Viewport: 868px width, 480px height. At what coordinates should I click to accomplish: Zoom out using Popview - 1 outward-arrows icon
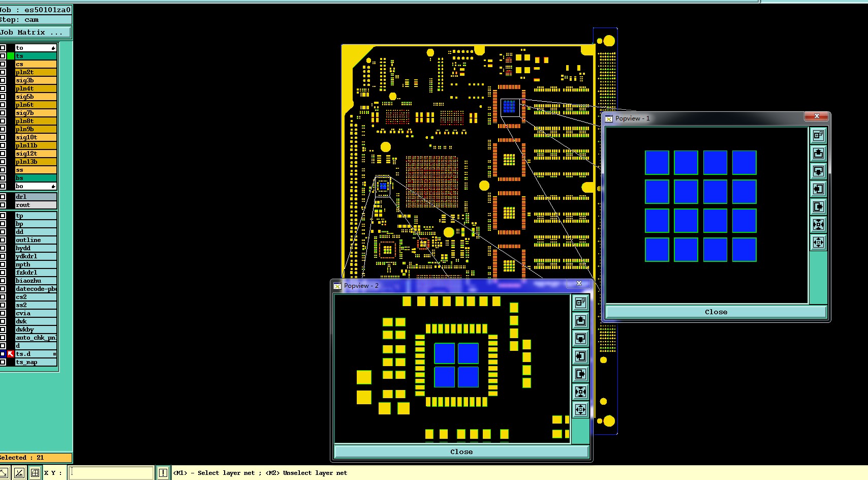[x=818, y=242]
